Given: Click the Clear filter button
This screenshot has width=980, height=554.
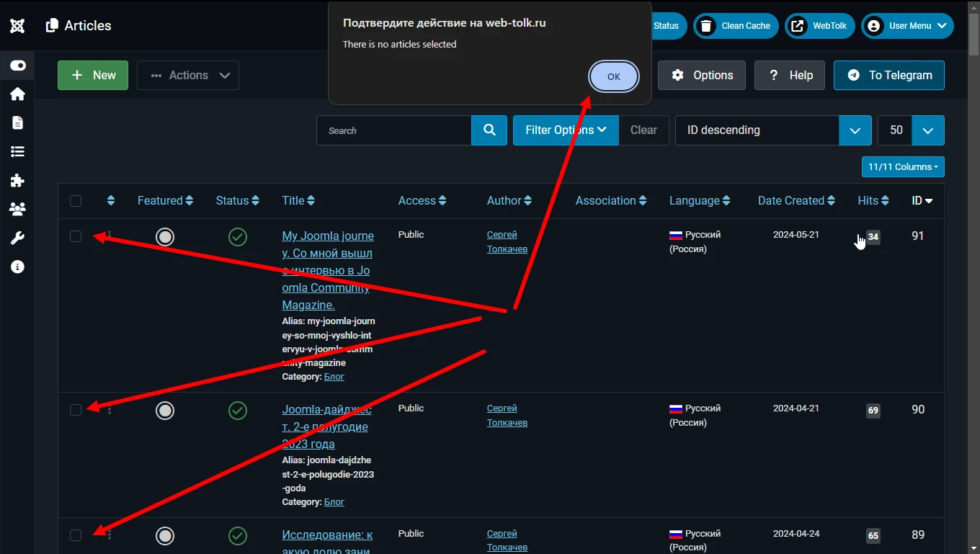Looking at the screenshot, I should tap(643, 130).
